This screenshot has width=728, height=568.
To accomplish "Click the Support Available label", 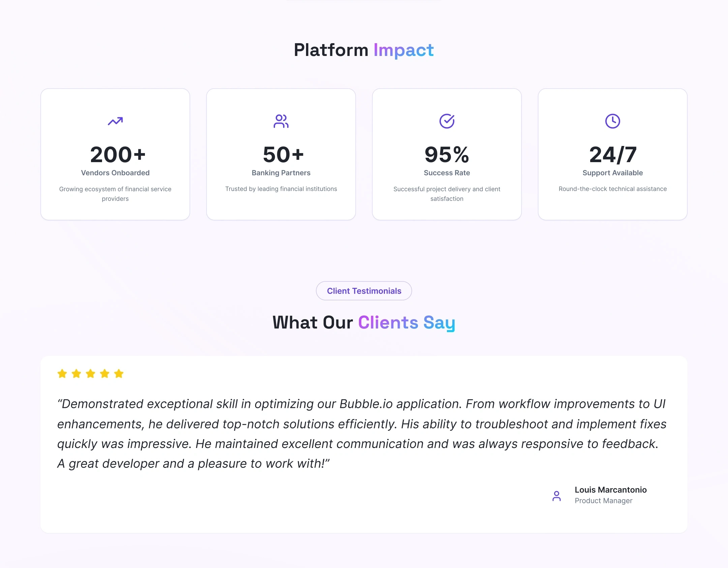I will coord(613,173).
